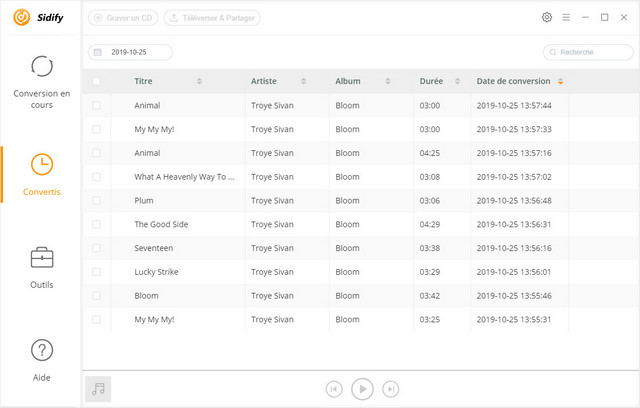Image resolution: width=640 pixels, height=408 pixels.
Task: Click the Graver un CD button
Action: click(122, 17)
